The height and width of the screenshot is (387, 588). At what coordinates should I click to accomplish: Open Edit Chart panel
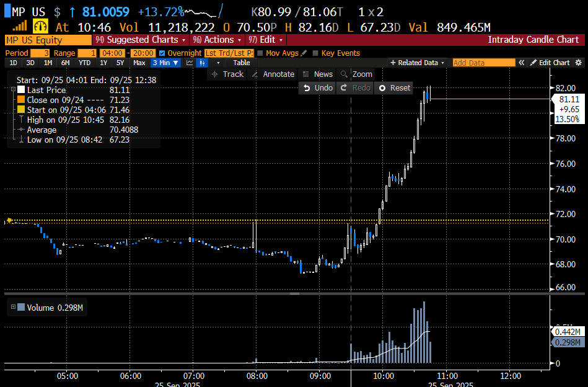coord(550,63)
